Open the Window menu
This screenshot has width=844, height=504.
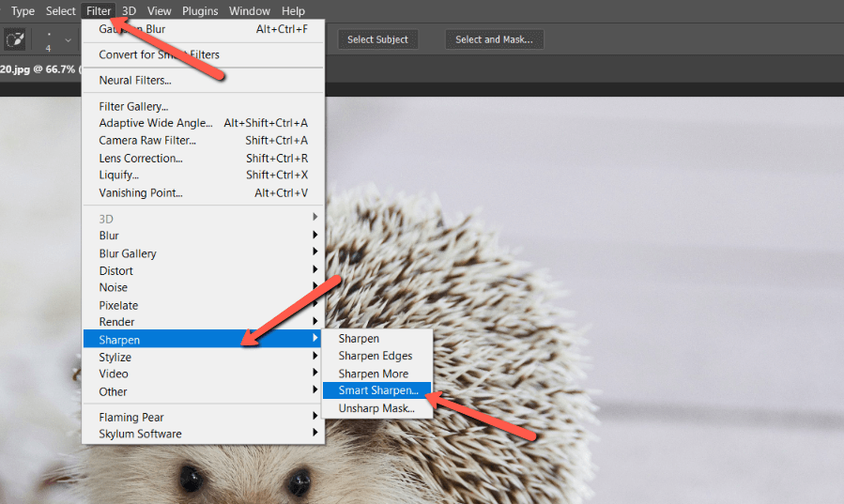tap(250, 11)
